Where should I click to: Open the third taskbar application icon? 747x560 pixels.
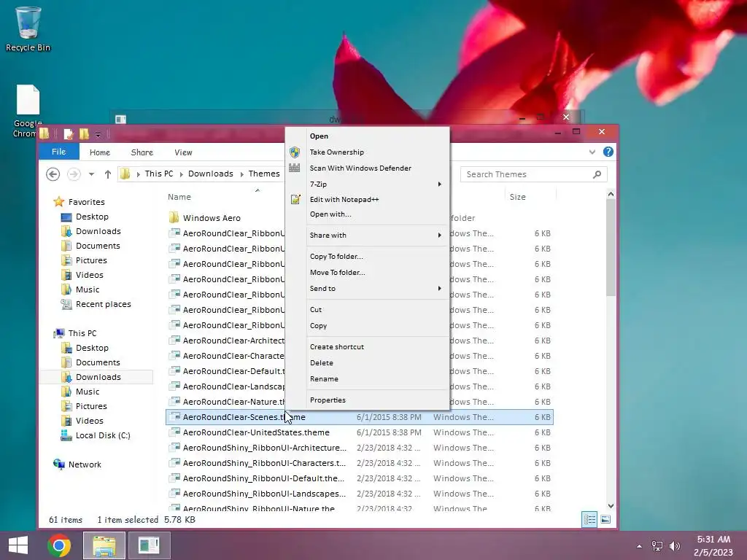pos(149,545)
